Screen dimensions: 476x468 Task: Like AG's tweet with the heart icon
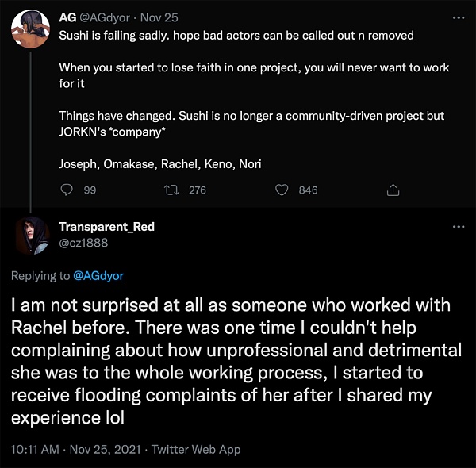coord(281,190)
